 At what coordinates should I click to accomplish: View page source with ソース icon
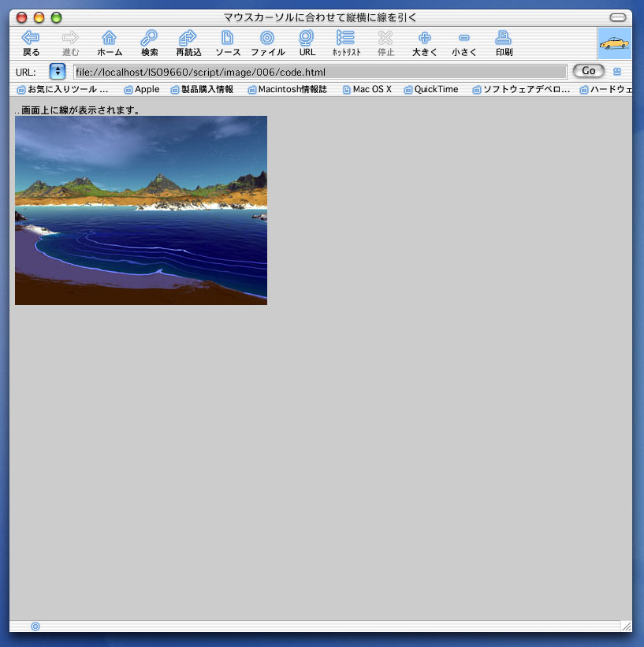(228, 43)
